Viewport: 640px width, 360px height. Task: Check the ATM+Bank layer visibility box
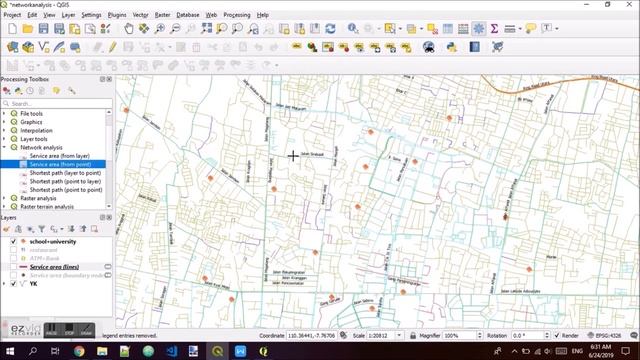click(13, 258)
